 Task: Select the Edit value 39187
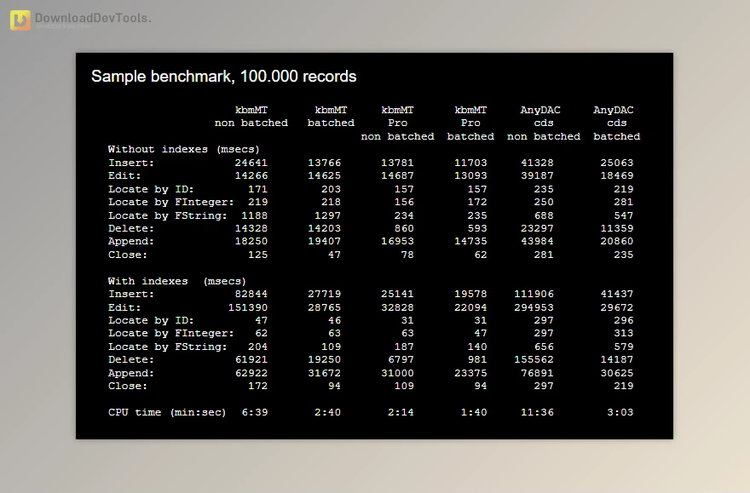(x=537, y=175)
